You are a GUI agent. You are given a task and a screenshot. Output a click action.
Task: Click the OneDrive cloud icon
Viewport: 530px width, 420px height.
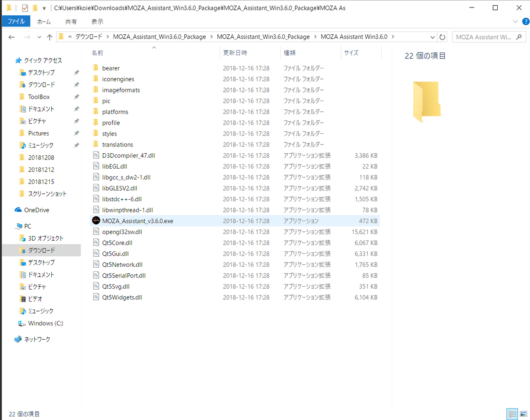(x=18, y=210)
